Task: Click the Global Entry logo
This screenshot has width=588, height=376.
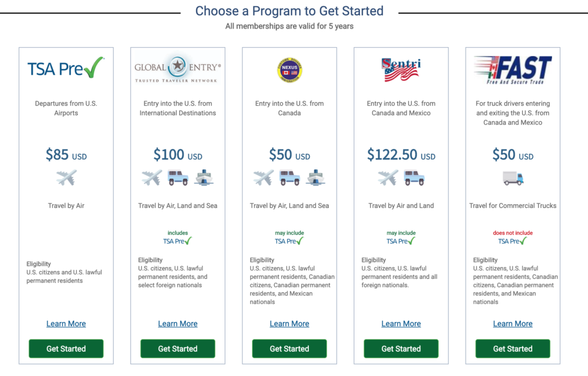Action: click(x=178, y=69)
